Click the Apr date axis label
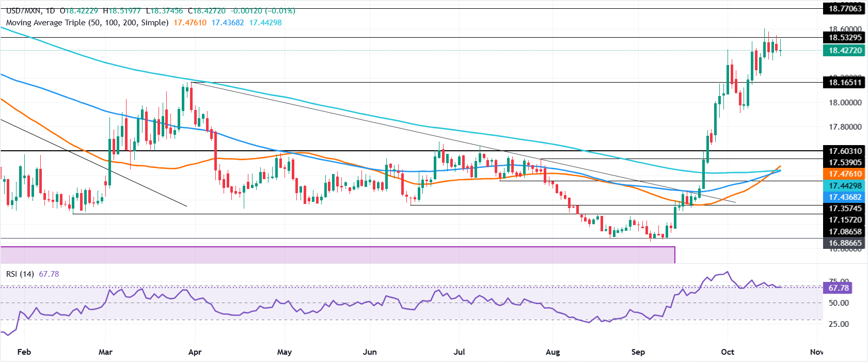The width and height of the screenshot is (868, 364). coord(195,352)
